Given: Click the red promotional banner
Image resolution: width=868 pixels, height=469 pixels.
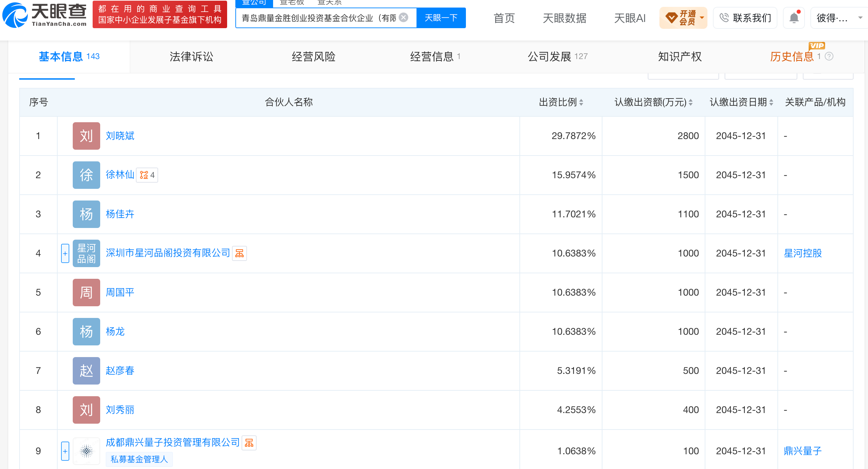Looking at the screenshot, I should [x=160, y=14].
